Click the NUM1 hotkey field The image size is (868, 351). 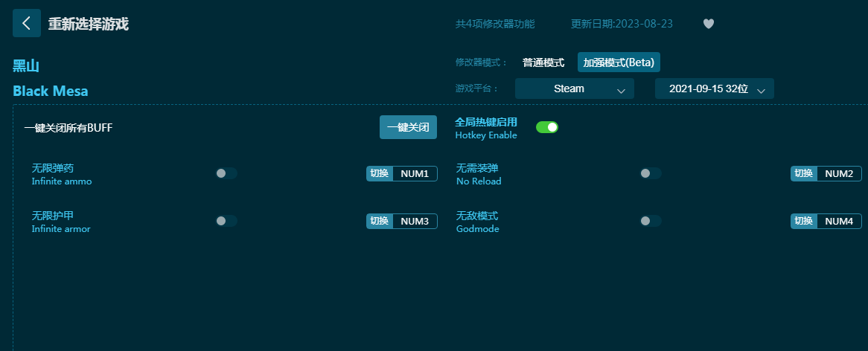(x=415, y=173)
